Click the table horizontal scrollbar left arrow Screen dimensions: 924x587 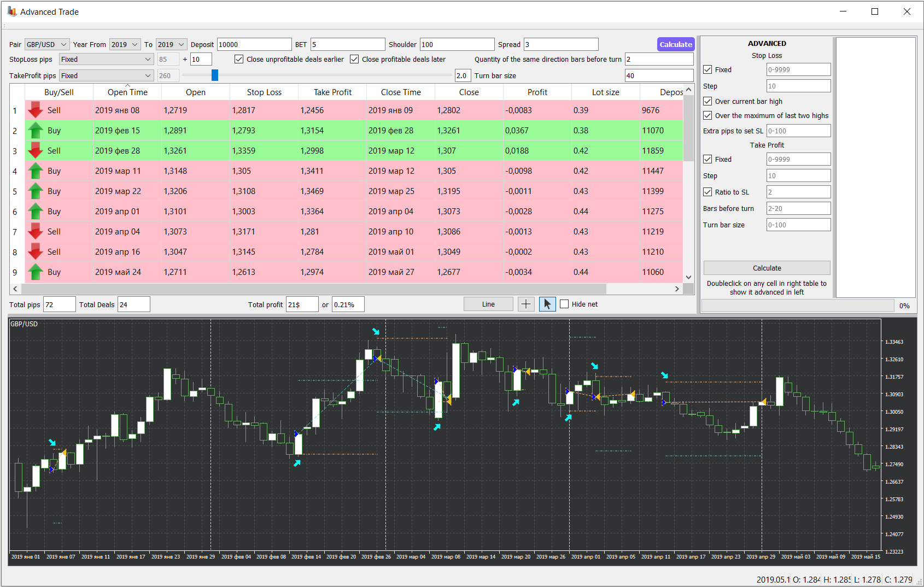pos(15,289)
